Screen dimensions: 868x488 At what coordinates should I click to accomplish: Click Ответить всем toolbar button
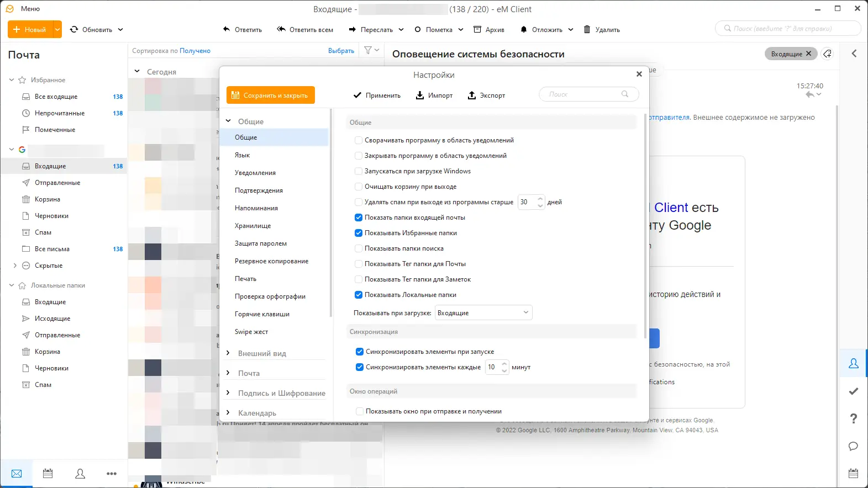pyautogui.click(x=305, y=29)
